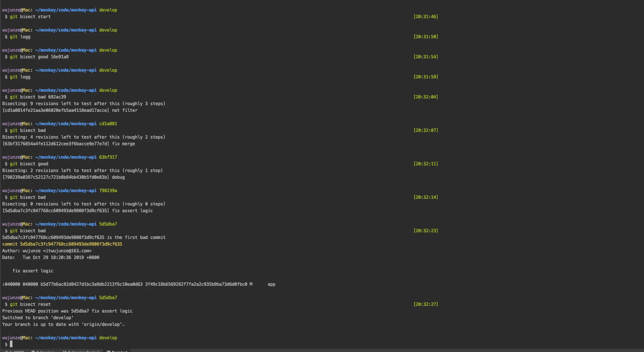Click the Terminal tool window icon

(x=108, y=351)
